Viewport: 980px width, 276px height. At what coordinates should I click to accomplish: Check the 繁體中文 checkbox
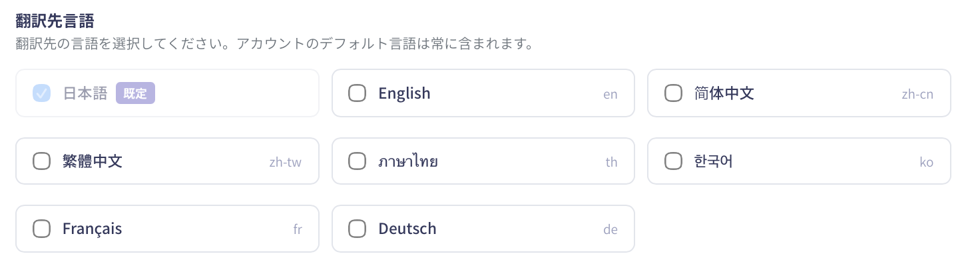41,161
